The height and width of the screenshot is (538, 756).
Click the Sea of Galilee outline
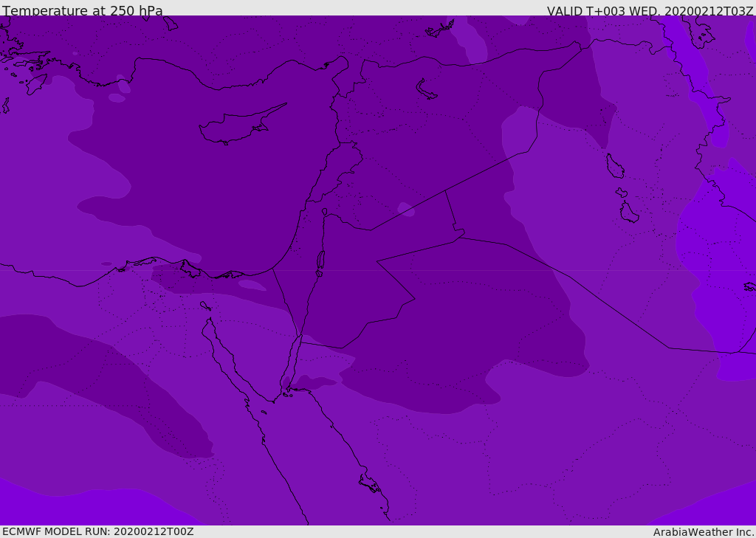[x=325, y=212]
